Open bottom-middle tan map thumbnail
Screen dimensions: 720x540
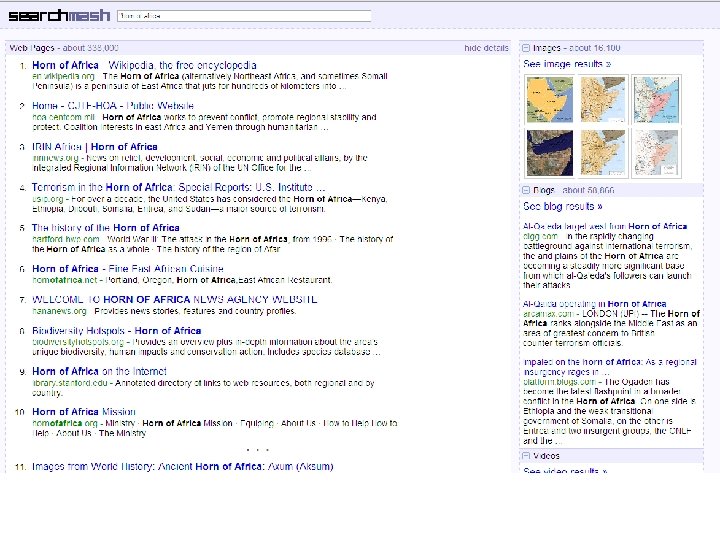[603, 153]
